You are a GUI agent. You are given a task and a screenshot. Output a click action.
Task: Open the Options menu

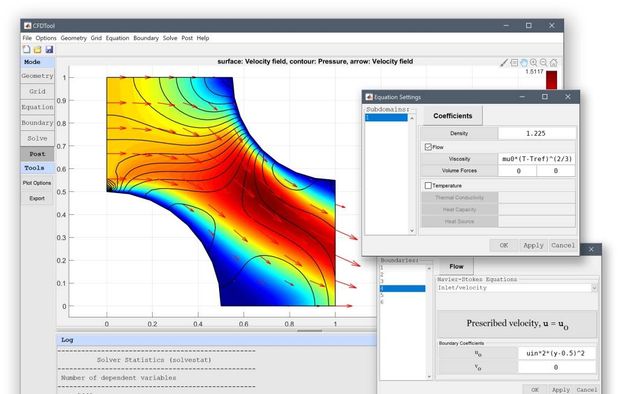46,38
